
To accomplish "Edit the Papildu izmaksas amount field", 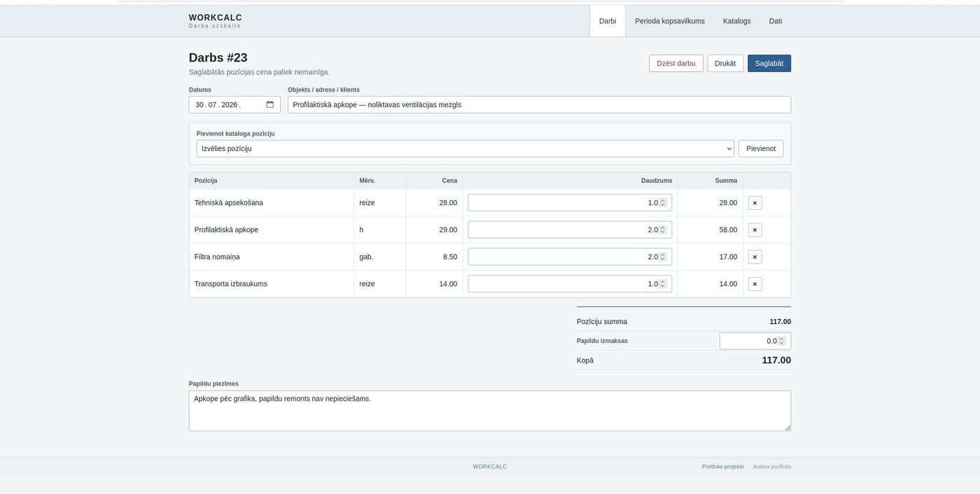I will click(x=755, y=341).
